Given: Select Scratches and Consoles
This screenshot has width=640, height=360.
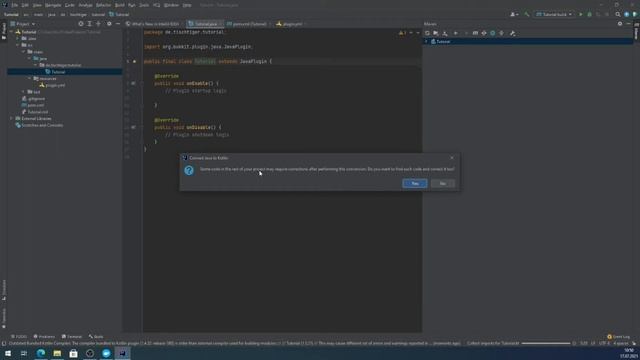Looking at the screenshot, I should (x=39, y=125).
